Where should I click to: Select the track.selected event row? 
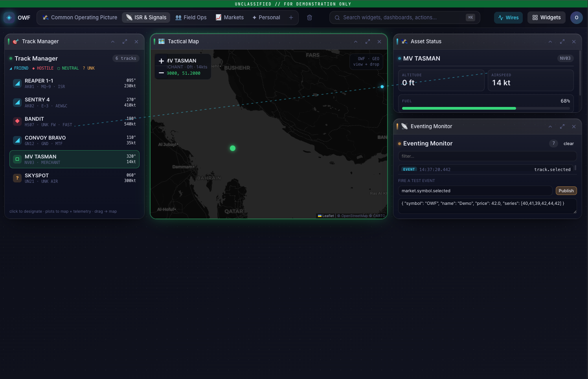coord(486,169)
